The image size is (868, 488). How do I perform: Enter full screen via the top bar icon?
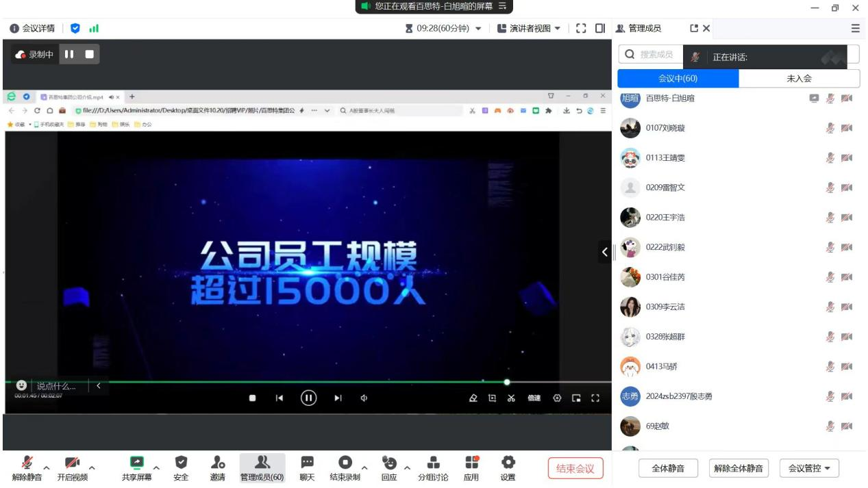[x=581, y=28]
